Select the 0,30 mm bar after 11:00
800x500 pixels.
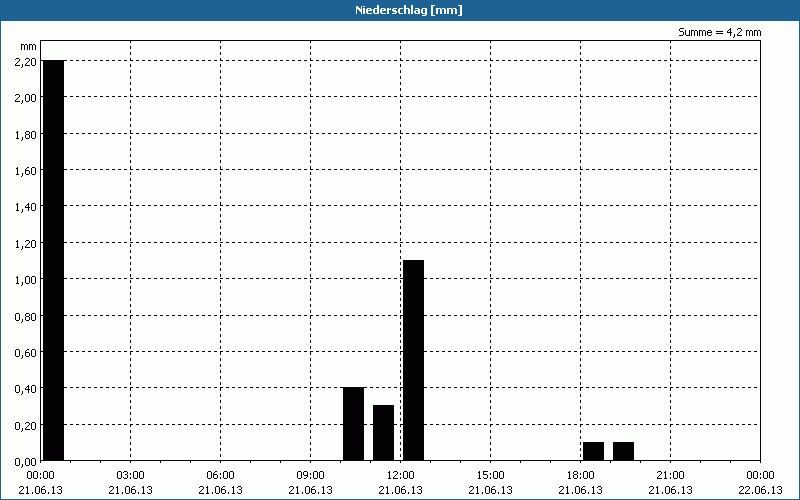pos(384,433)
